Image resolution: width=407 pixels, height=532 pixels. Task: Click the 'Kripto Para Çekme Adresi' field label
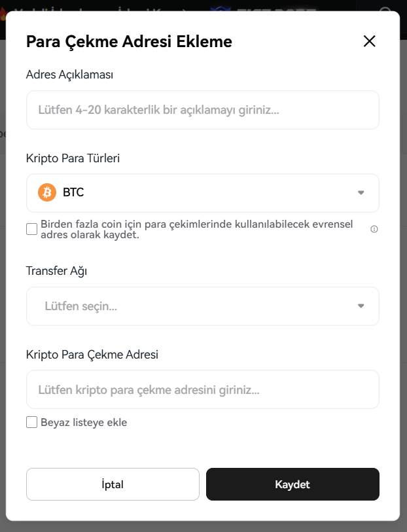coord(92,355)
